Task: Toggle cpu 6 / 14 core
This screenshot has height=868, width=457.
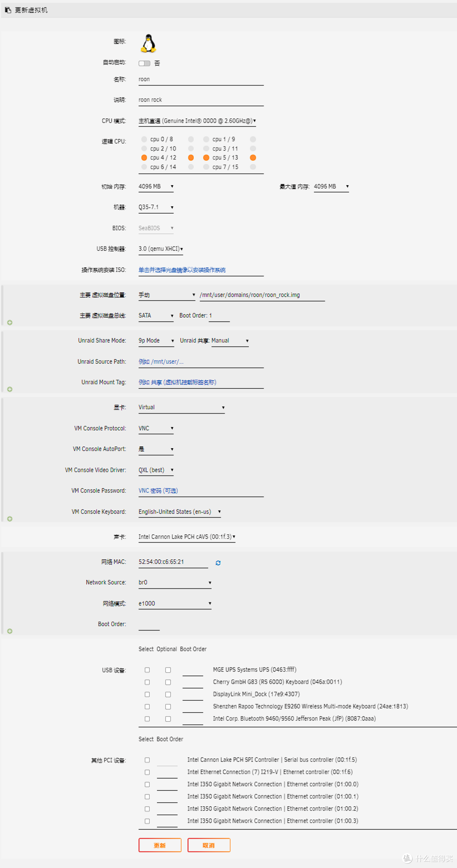Action: click(144, 167)
